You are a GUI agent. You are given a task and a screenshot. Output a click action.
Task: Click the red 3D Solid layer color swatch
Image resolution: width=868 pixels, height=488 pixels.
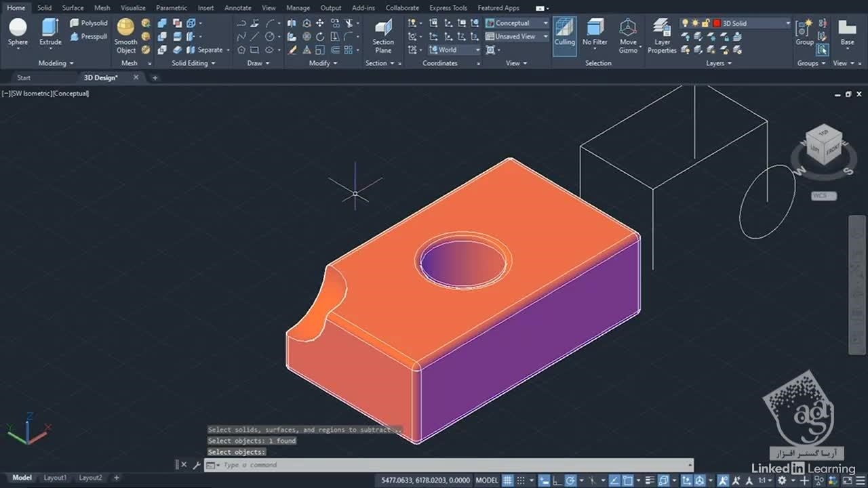(717, 23)
